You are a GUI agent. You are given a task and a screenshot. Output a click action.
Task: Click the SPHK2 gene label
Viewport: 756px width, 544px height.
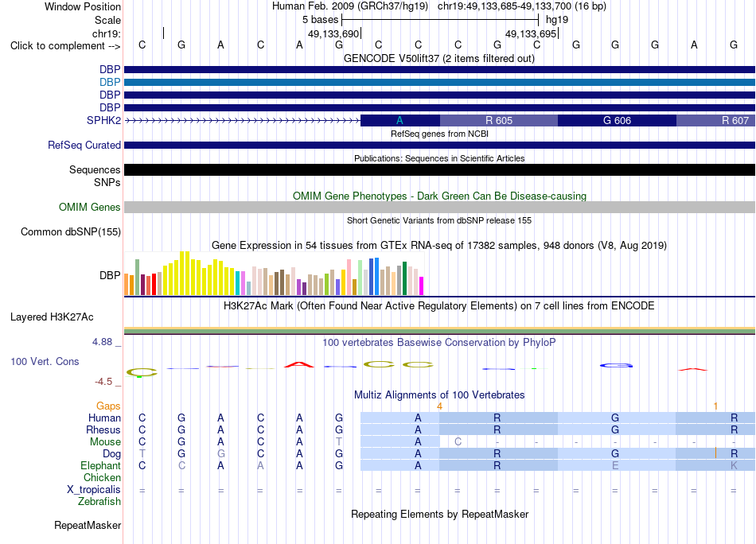tap(103, 120)
